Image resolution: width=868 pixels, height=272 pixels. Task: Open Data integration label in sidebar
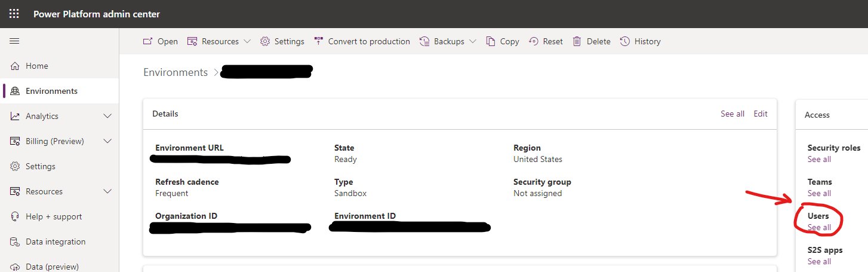pyautogui.click(x=56, y=242)
